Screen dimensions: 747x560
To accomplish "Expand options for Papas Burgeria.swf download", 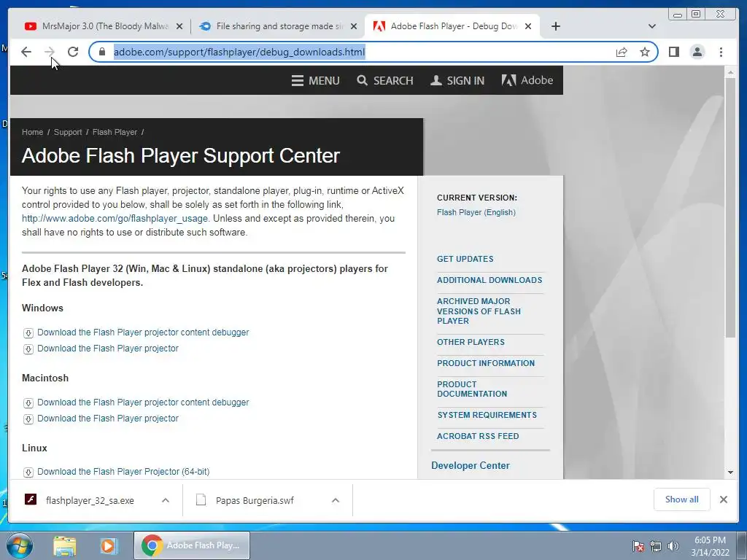I will [x=336, y=500].
